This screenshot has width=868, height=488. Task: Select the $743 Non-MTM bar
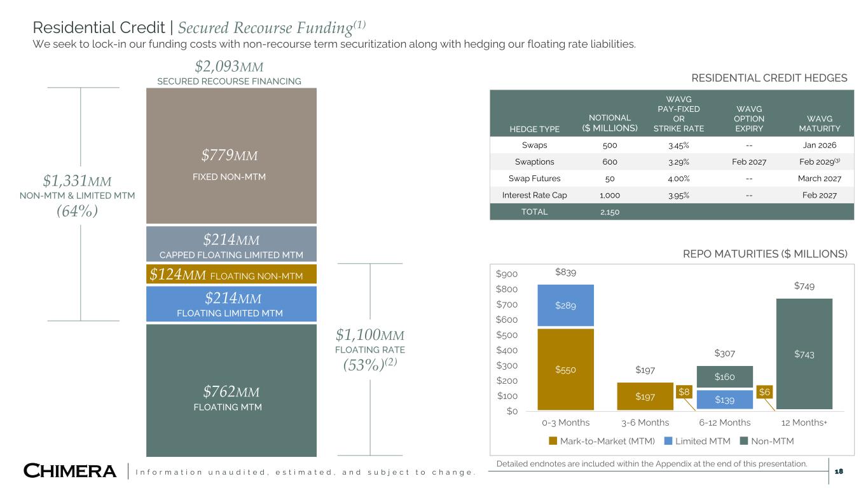coord(804,354)
